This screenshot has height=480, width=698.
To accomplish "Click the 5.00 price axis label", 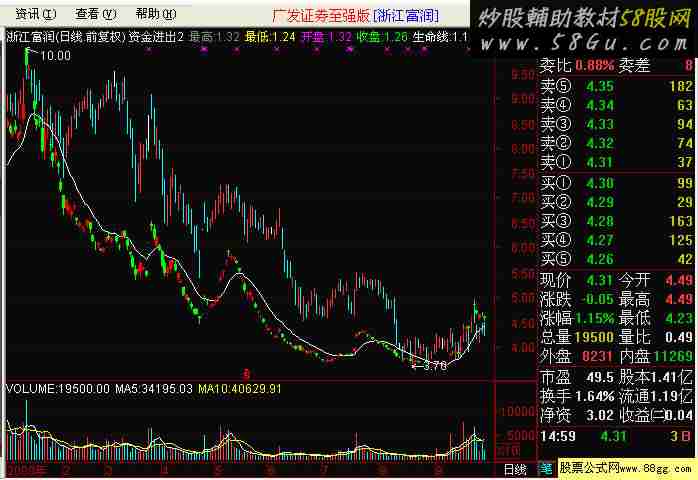I will 523,297.
